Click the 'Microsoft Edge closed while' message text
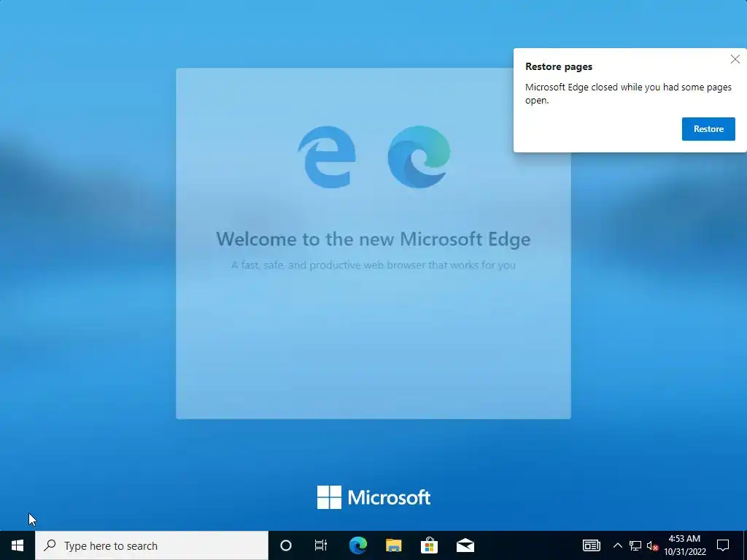The height and width of the screenshot is (560, 747). click(x=628, y=93)
